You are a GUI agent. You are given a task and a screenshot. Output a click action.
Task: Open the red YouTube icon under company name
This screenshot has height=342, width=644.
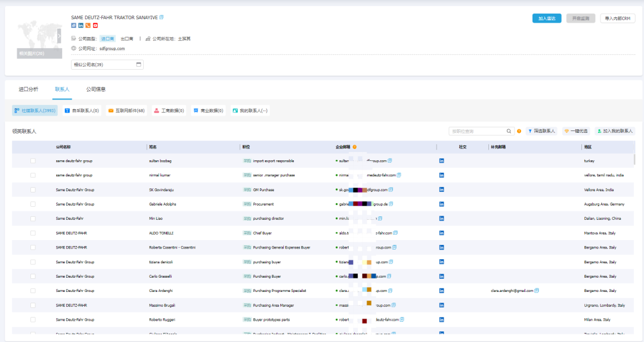click(95, 26)
